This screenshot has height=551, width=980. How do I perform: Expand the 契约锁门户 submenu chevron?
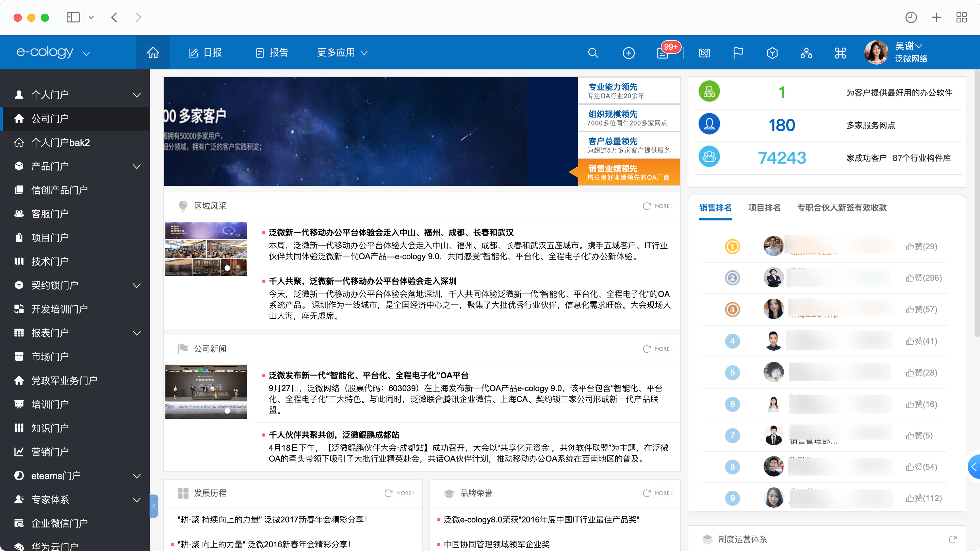pyautogui.click(x=136, y=286)
